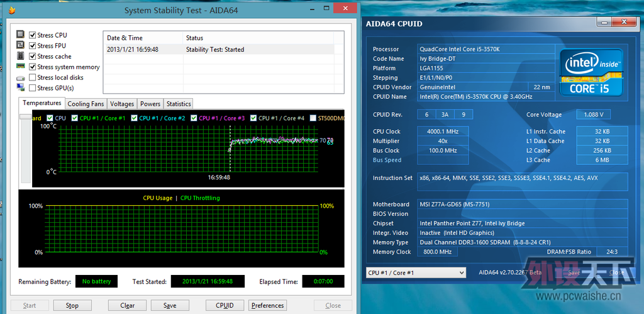Click the 6 MB L3 Cache value
Viewport: 644px width, 314px height.
click(x=602, y=160)
